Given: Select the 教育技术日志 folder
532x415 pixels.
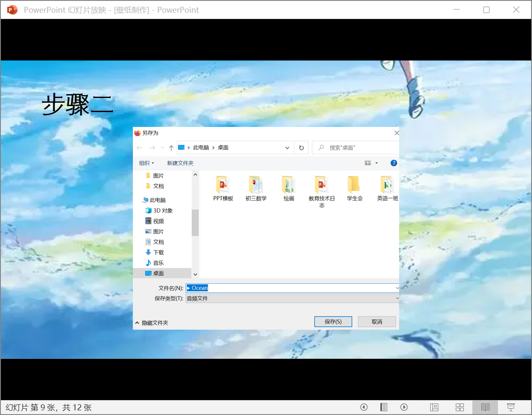Looking at the screenshot, I should tap(322, 192).
